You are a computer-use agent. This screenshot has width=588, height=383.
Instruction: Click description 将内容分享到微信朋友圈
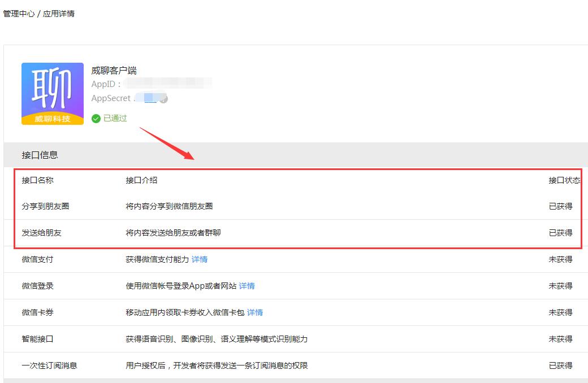tap(169, 206)
